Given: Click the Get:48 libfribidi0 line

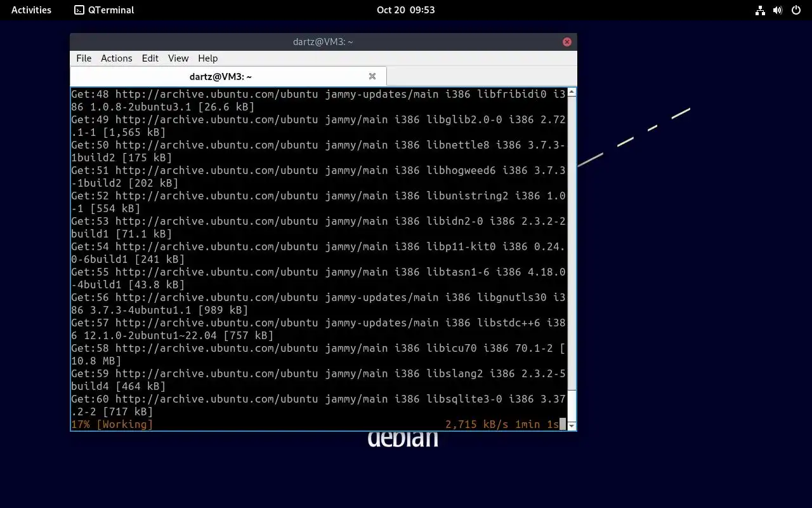Looking at the screenshot, I should pos(318,100).
